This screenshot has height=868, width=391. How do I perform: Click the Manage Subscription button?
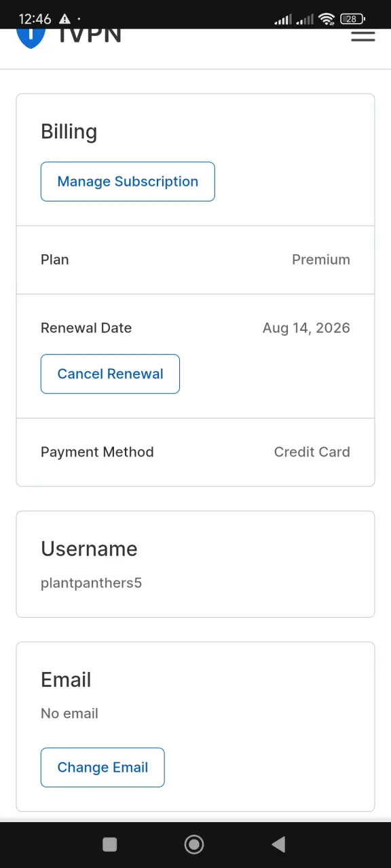(x=128, y=182)
